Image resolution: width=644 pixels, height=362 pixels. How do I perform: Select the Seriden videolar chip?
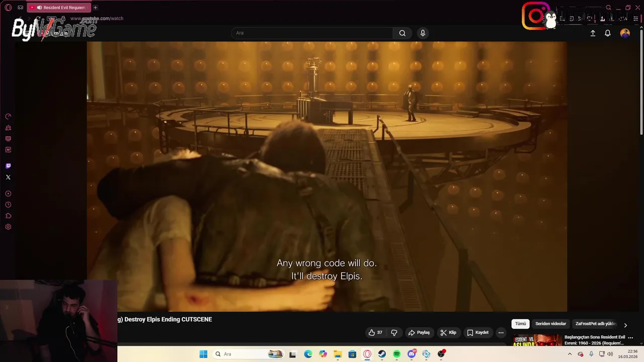pos(550,324)
